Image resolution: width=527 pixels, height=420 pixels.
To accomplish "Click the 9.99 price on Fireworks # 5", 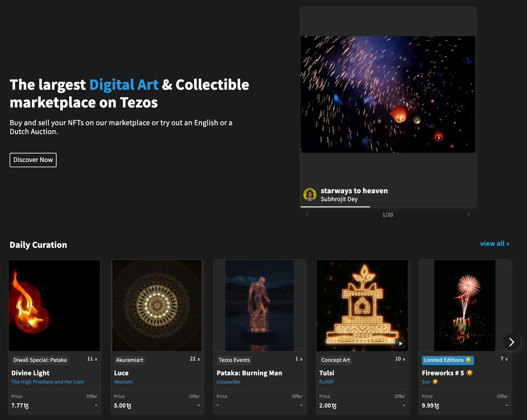I will [431, 406].
